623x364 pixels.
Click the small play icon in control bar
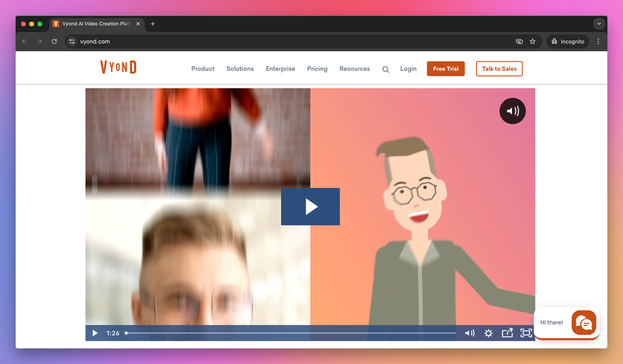(x=95, y=333)
